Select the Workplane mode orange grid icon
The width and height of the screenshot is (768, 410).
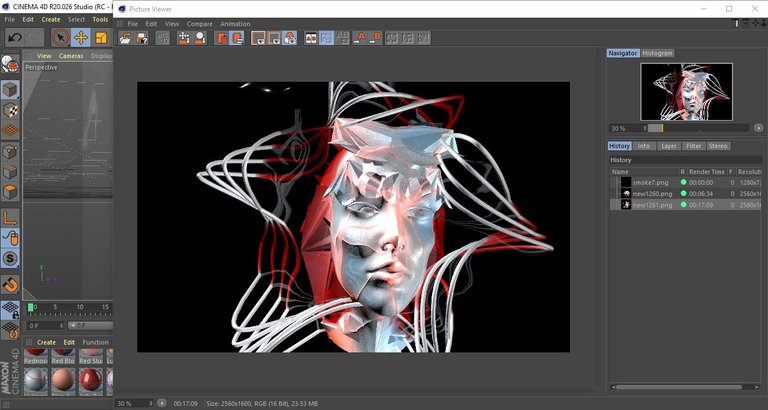click(x=10, y=130)
